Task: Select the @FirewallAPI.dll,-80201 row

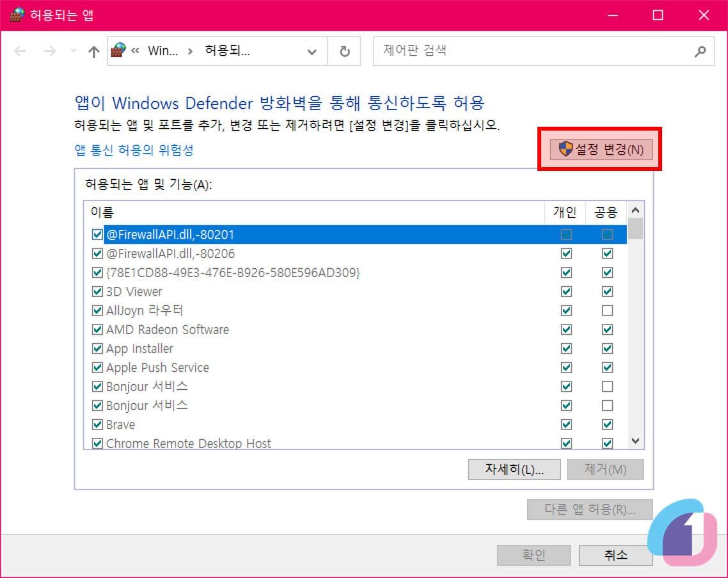Action: click(356, 234)
